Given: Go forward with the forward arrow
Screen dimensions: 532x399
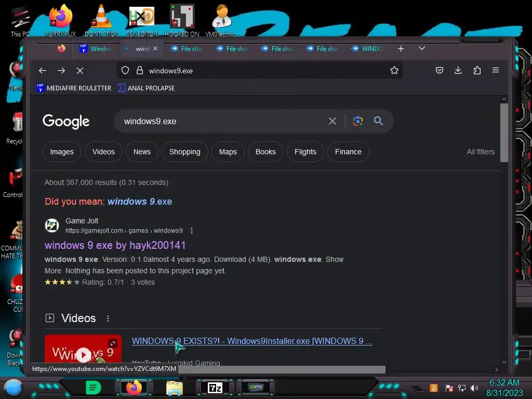Looking at the screenshot, I should click(61, 71).
